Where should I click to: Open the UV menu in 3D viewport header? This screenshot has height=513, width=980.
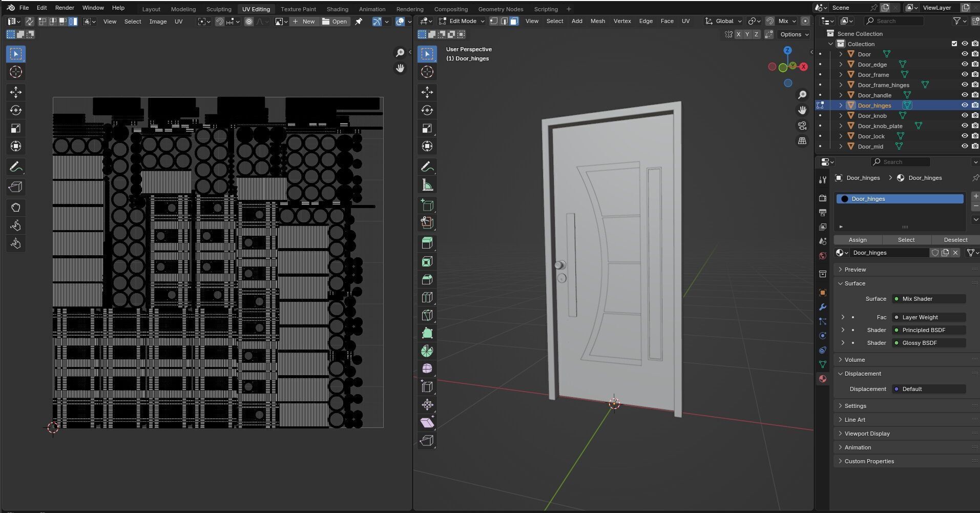point(685,21)
